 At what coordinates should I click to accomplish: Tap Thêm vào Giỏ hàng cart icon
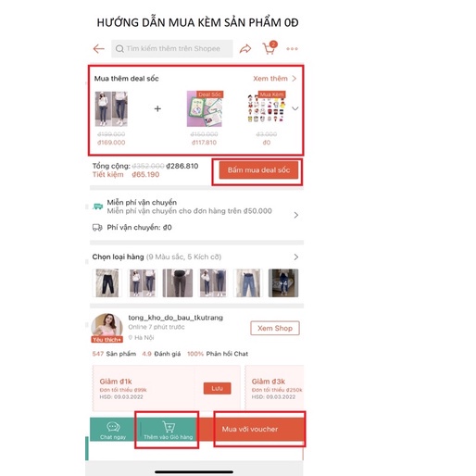169,427
